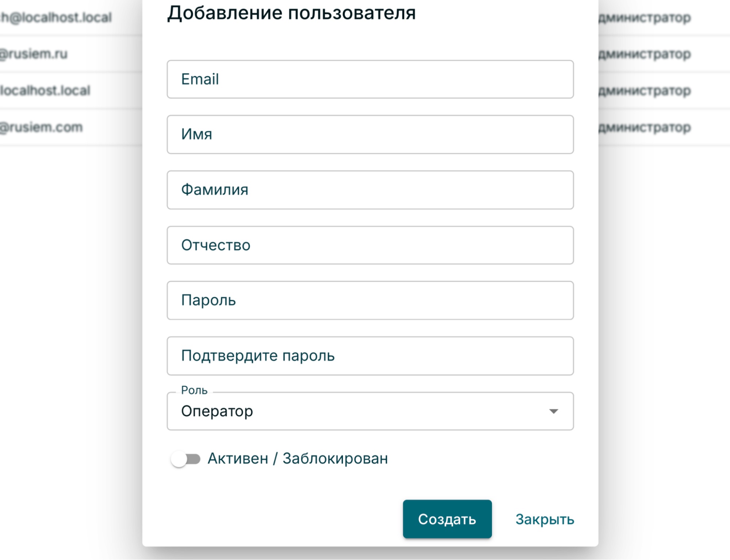Select the h@localhost.local user row

click(57, 17)
